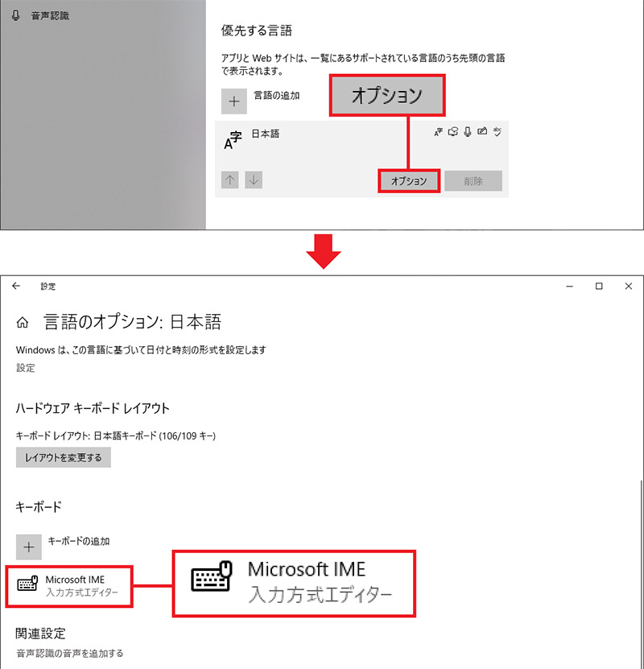Click the handwriting pen icon for 日本語

483,131
